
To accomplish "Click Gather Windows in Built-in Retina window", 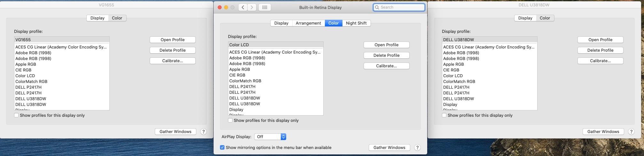I will pyautogui.click(x=389, y=147).
